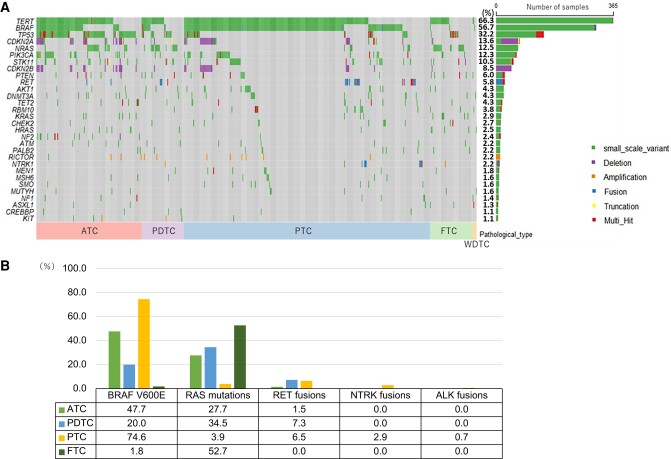Click the WDTC label under the band

click(x=476, y=245)
